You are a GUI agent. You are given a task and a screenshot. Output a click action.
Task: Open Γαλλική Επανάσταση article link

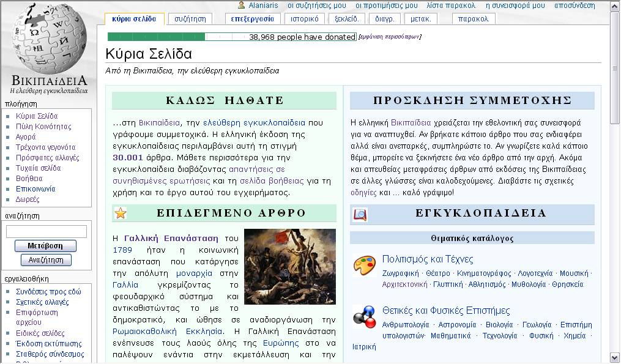pos(171,238)
